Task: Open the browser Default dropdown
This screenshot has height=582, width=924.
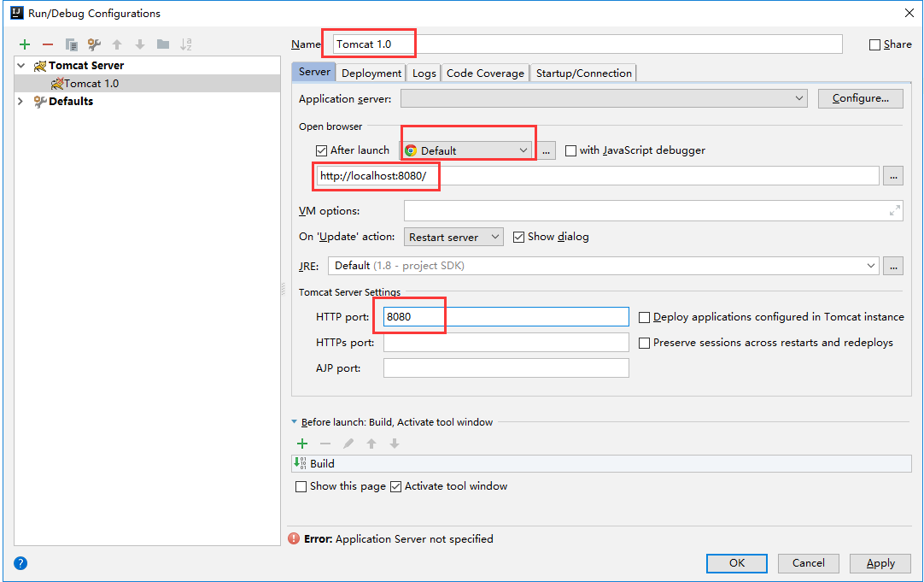Action: 467,150
